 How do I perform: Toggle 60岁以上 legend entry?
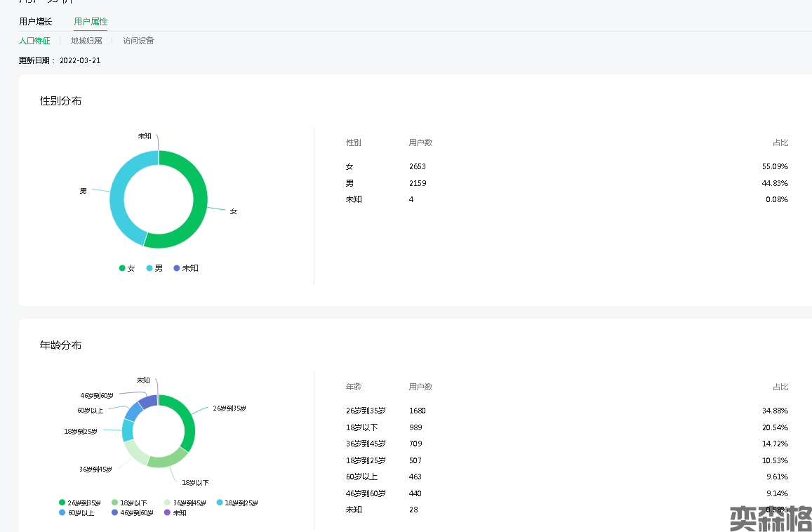[76, 512]
